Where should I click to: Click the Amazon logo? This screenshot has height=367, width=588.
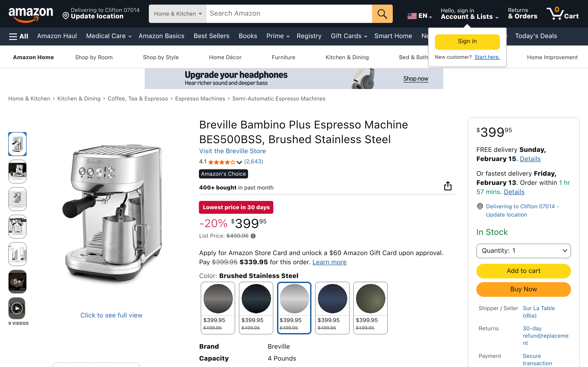pyautogui.click(x=31, y=14)
